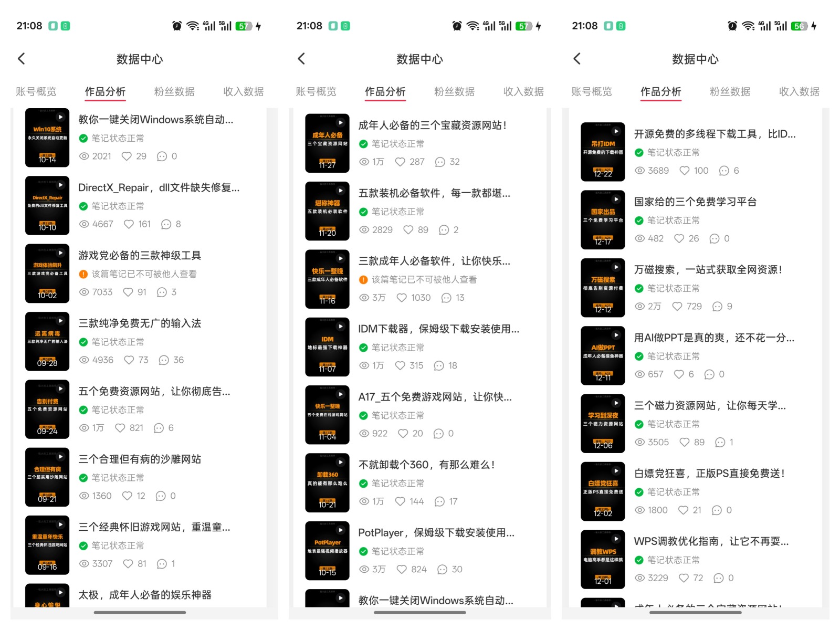The image size is (840, 630).
Task: Tap the eye icon on 不就卸载个360 note
Action: 364,501
